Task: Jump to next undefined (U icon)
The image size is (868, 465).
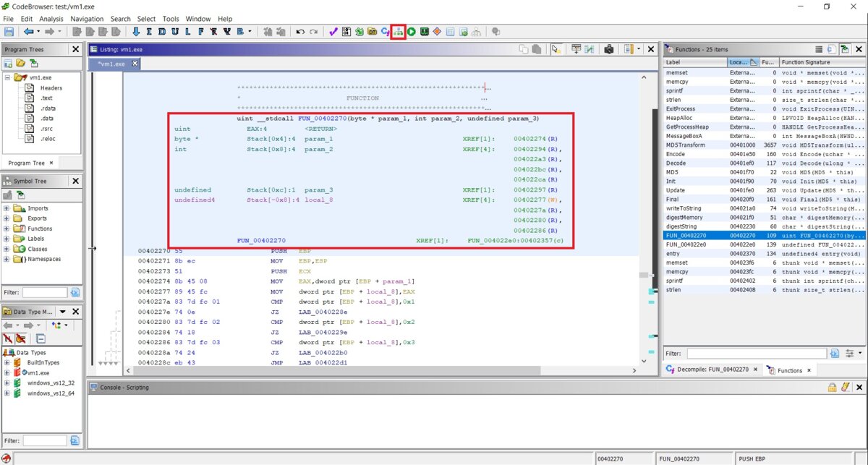Action: (176, 32)
